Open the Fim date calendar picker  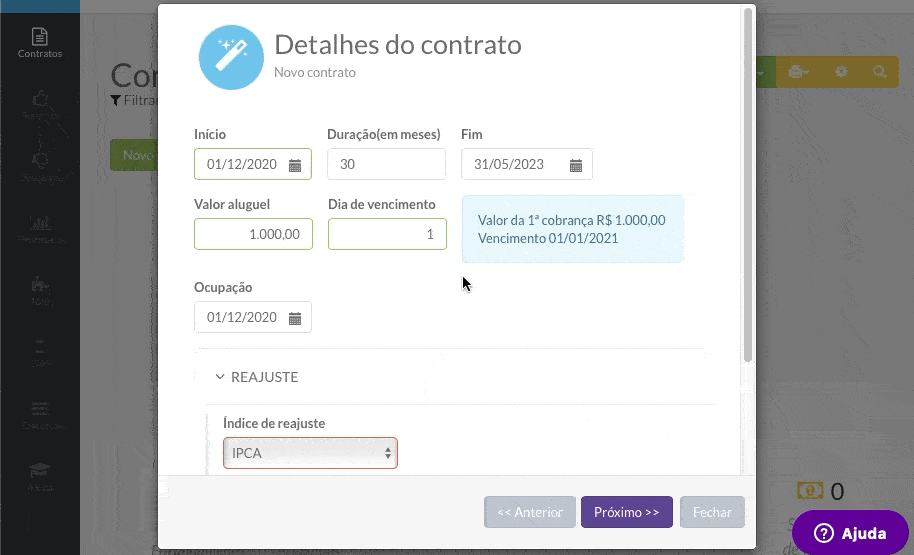pos(576,165)
